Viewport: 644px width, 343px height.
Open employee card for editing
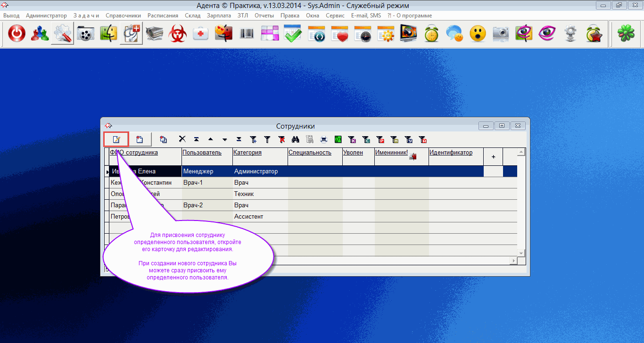click(116, 139)
